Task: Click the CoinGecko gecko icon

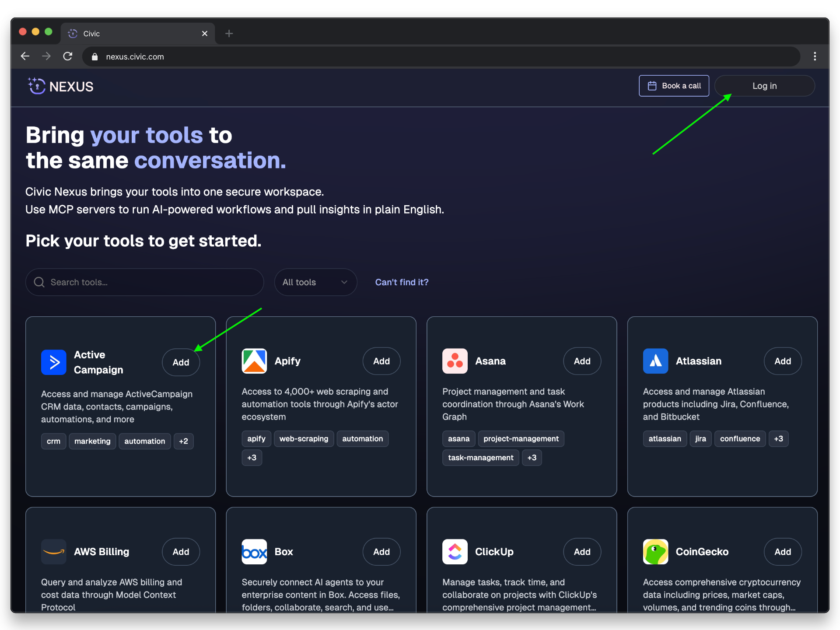Action: [x=655, y=552]
